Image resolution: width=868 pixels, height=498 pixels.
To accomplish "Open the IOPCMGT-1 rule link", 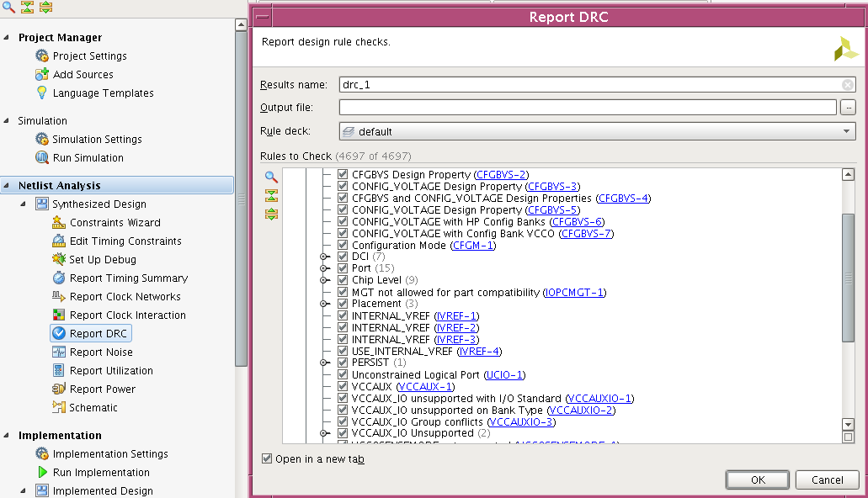I will coord(574,292).
